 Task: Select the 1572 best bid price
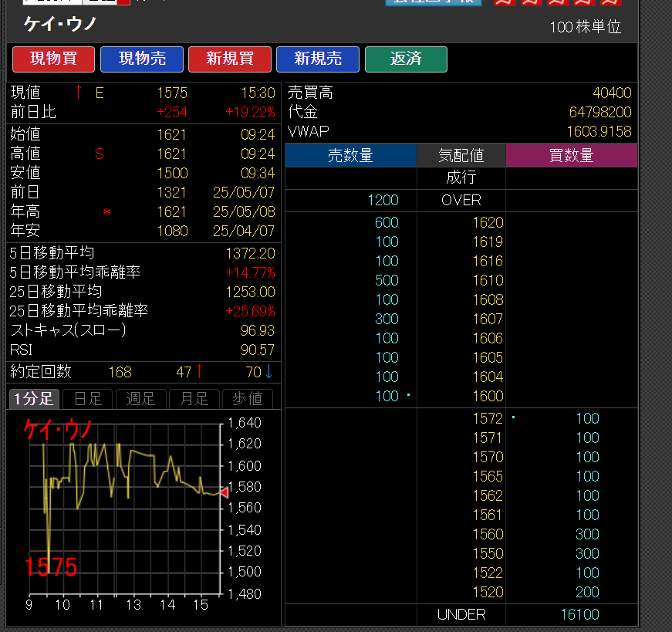(x=488, y=418)
